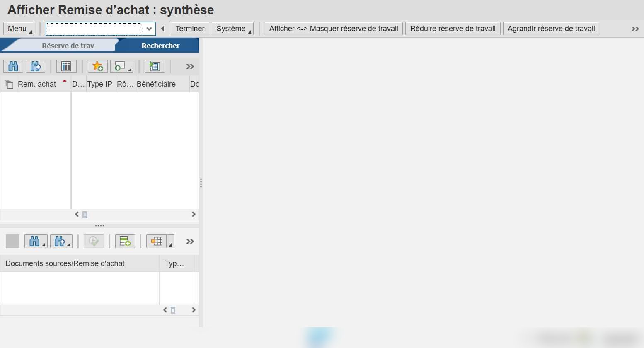The height and width of the screenshot is (348, 644).
Task: Click left scroll arrow under Documents sources table
Action: (x=165, y=310)
